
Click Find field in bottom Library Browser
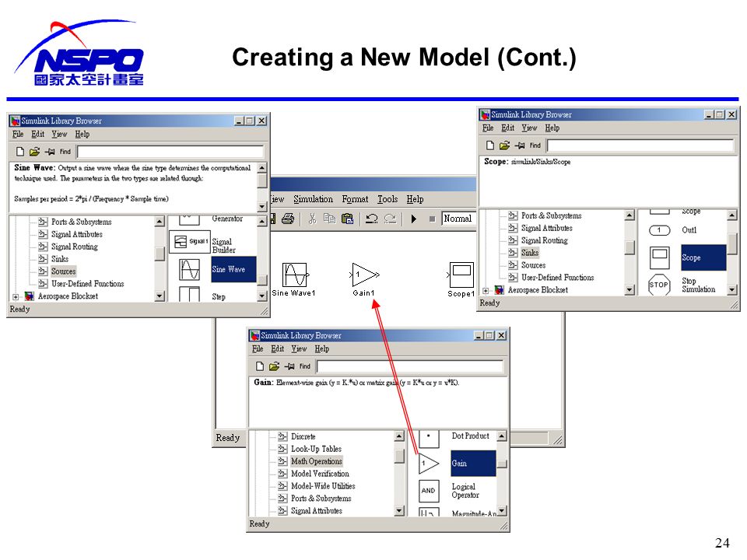point(410,366)
